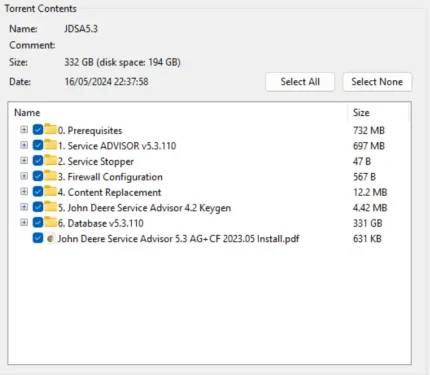
Task: Uncheck the 3. Firewall Configuration checkbox
Action: (38, 176)
